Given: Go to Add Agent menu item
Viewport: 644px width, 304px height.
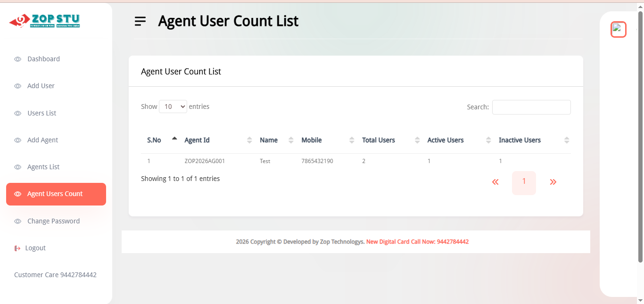Looking at the screenshot, I should coord(42,140).
